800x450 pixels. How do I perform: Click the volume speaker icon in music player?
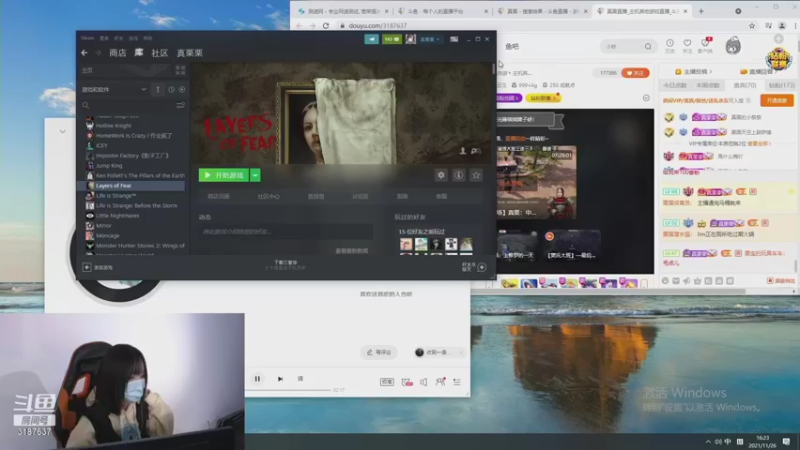click(x=423, y=382)
